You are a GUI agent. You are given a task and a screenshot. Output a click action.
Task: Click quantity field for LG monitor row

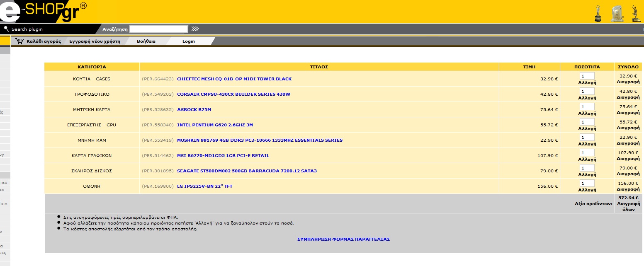(x=587, y=183)
